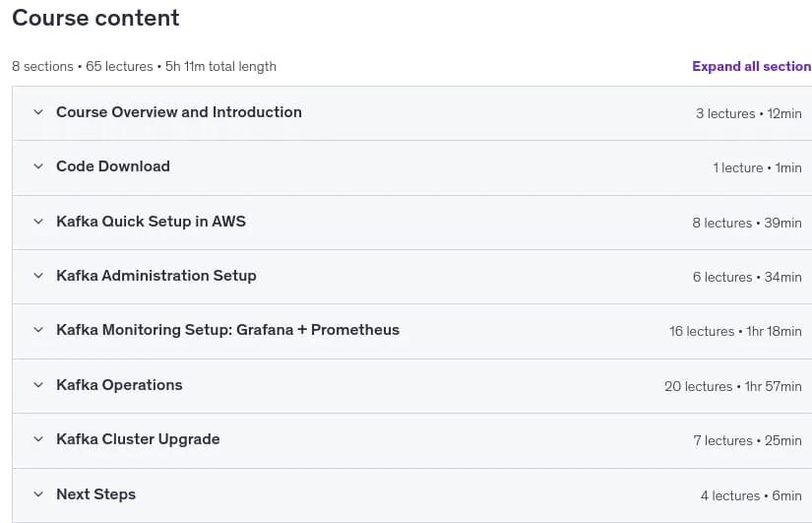Click the chevron next to Kafka Monitoring Setup
The height and width of the screenshot is (523, 812).
38,330
